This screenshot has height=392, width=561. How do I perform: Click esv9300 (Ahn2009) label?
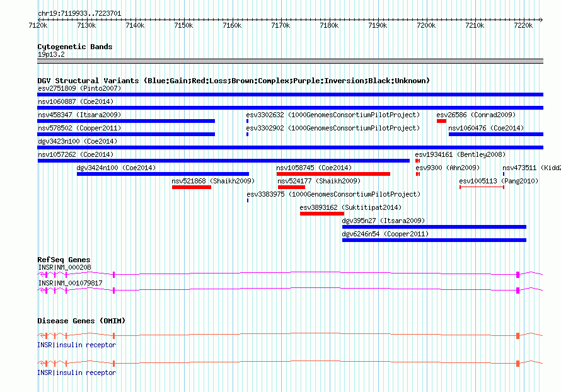(448, 168)
